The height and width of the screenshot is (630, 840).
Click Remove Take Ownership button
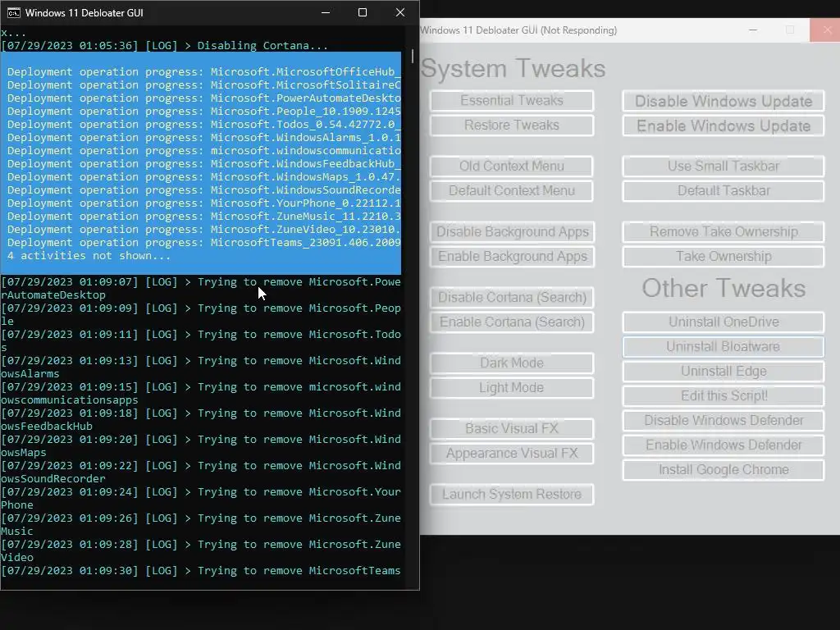(x=724, y=232)
